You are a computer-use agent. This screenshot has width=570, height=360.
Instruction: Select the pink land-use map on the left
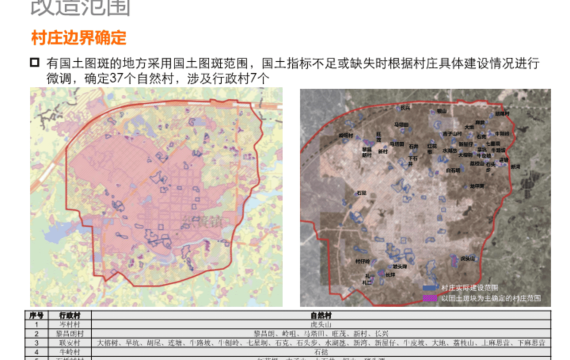[x=156, y=197]
